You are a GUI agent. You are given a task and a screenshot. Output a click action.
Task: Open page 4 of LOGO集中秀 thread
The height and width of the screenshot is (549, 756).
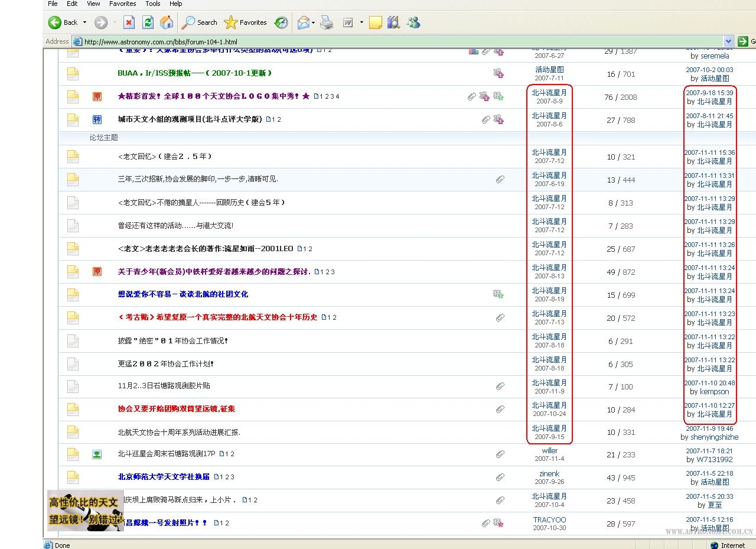coord(337,96)
